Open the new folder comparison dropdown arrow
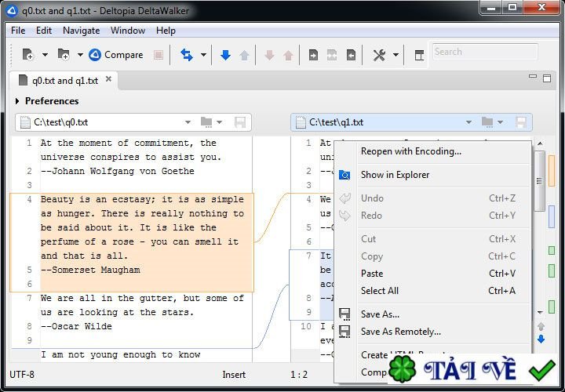The height and width of the screenshot is (392, 565). point(80,55)
